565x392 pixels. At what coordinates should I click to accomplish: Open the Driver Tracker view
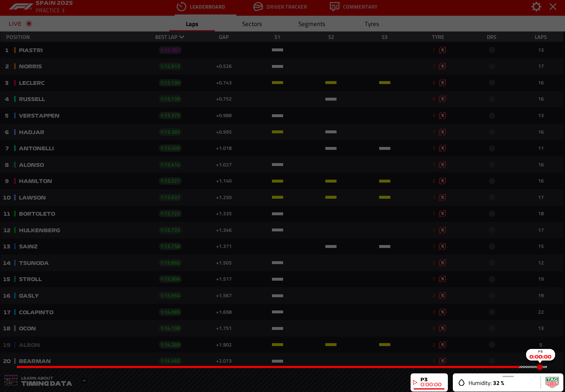point(280,7)
